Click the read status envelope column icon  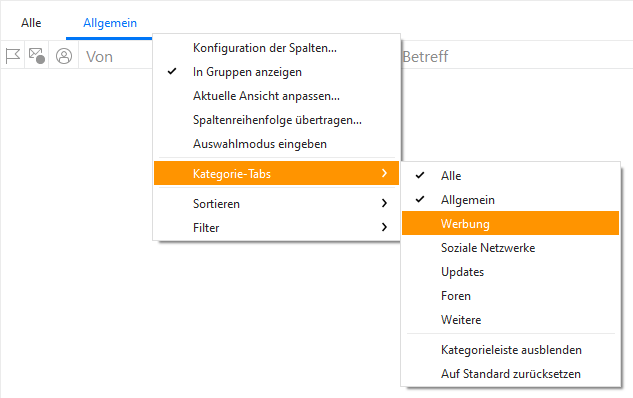37,56
